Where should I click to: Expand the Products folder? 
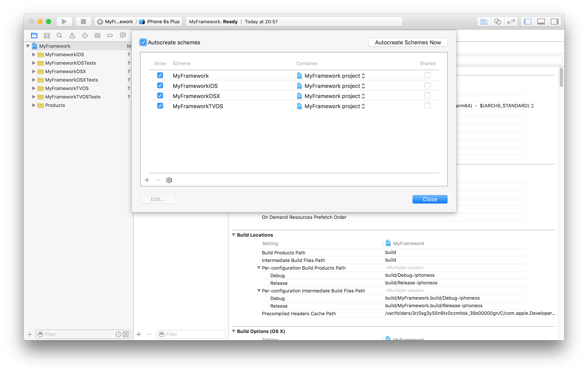click(x=34, y=105)
